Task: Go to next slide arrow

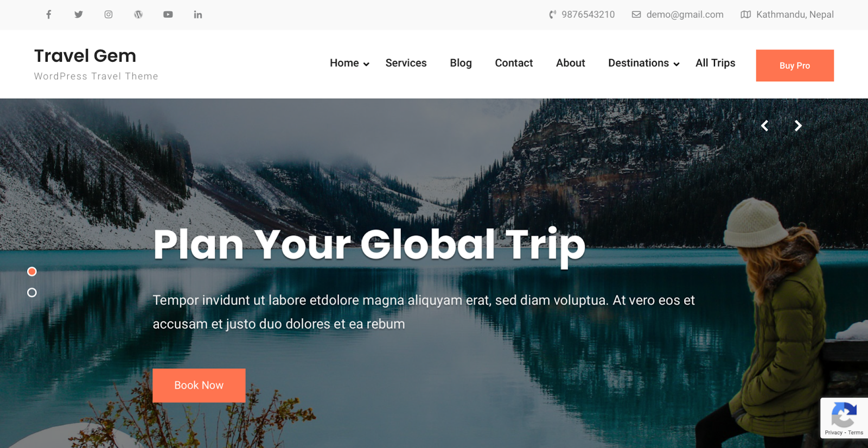Action: click(798, 126)
